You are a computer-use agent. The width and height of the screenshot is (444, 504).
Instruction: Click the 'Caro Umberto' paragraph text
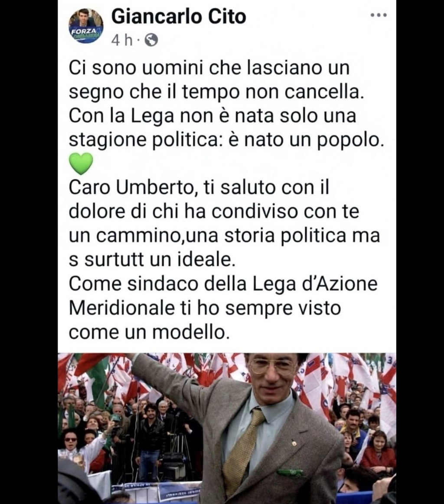(224, 223)
